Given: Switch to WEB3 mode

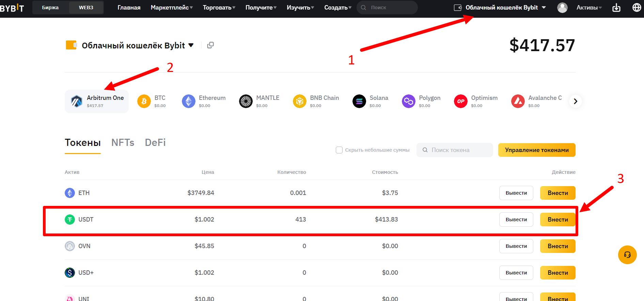Looking at the screenshot, I should 86,7.
